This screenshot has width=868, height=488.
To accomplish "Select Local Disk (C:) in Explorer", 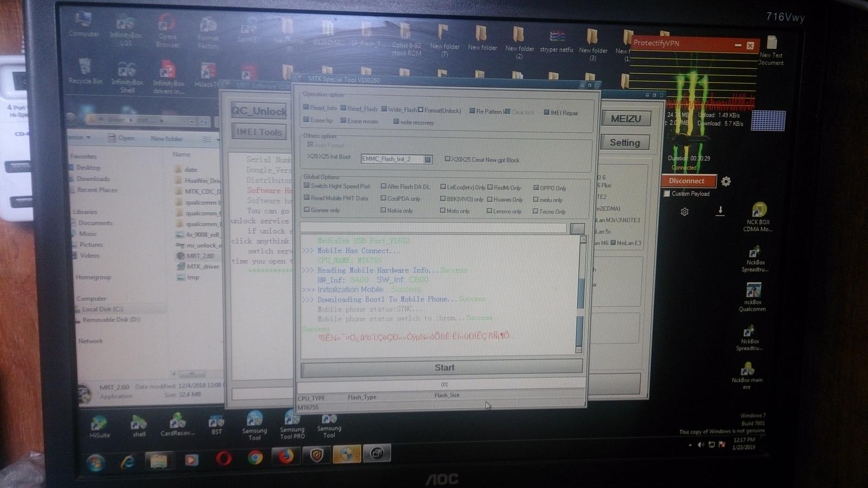I will [102, 309].
